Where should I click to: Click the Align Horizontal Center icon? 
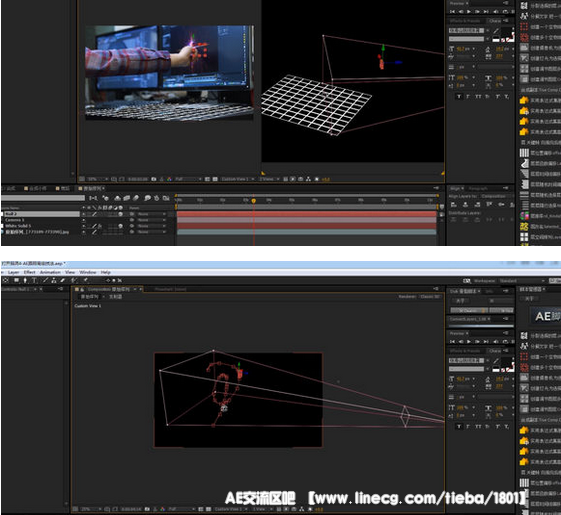(465, 205)
